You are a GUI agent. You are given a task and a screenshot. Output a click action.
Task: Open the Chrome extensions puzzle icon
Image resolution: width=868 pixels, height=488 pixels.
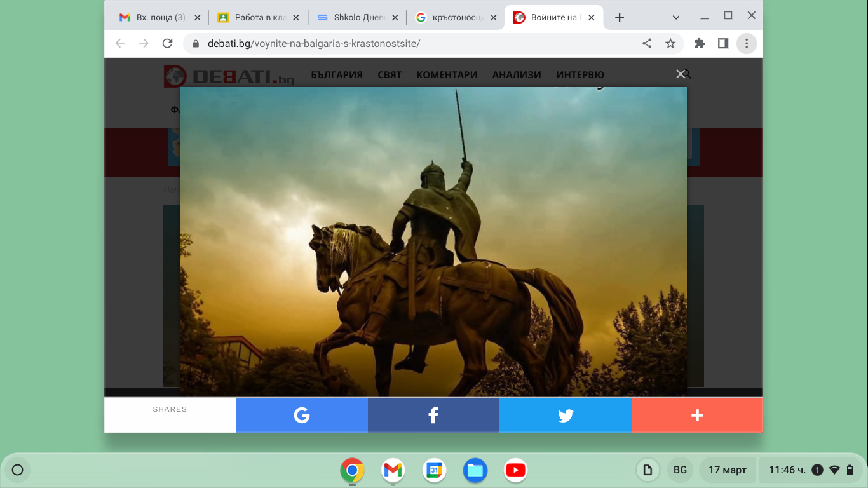[x=700, y=43]
